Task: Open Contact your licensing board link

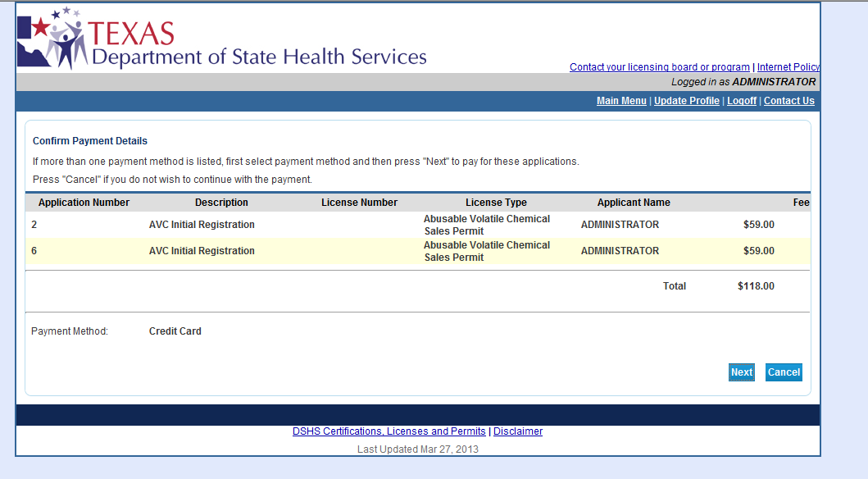Action: click(x=659, y=67)
